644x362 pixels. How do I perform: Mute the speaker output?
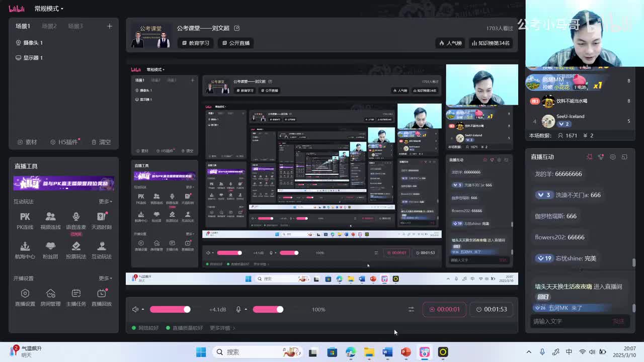[x=135, y=309]
